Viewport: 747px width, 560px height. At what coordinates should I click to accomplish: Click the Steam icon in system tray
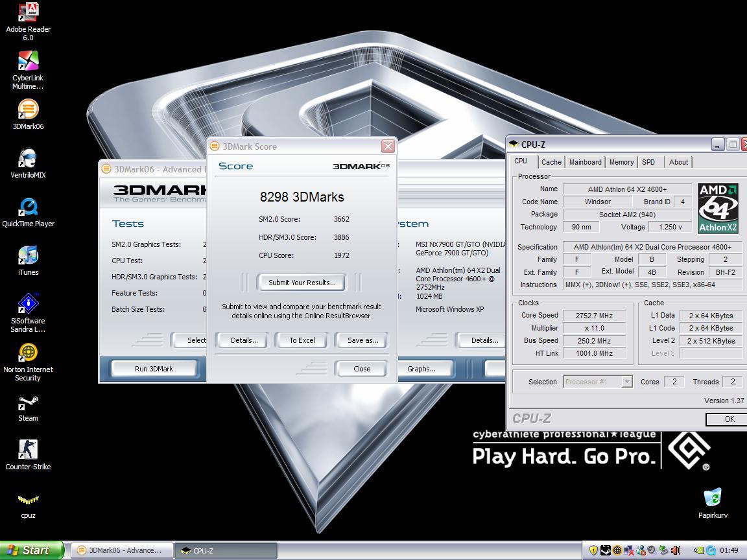(605, 550)
